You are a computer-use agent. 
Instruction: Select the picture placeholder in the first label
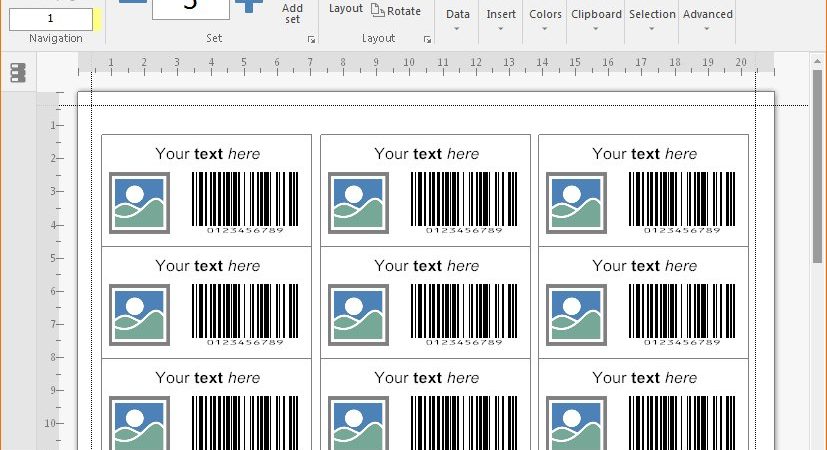(x=139, y=203)
